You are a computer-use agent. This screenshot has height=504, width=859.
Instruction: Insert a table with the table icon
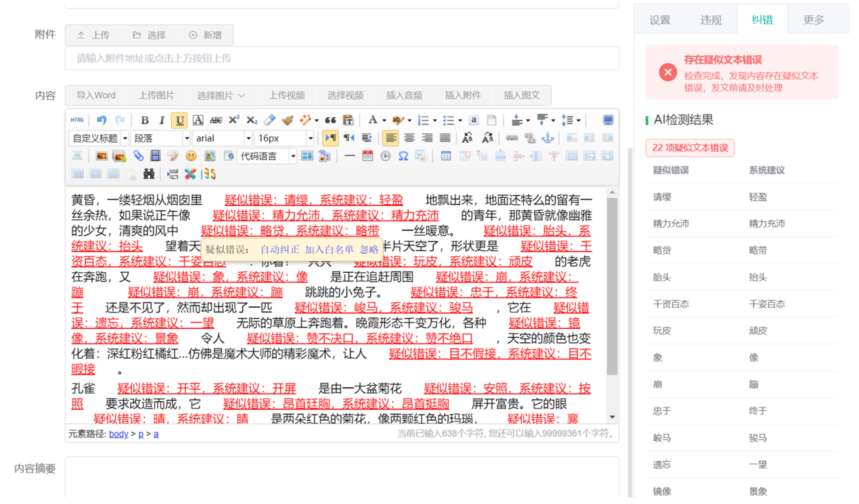click(446, 156)
